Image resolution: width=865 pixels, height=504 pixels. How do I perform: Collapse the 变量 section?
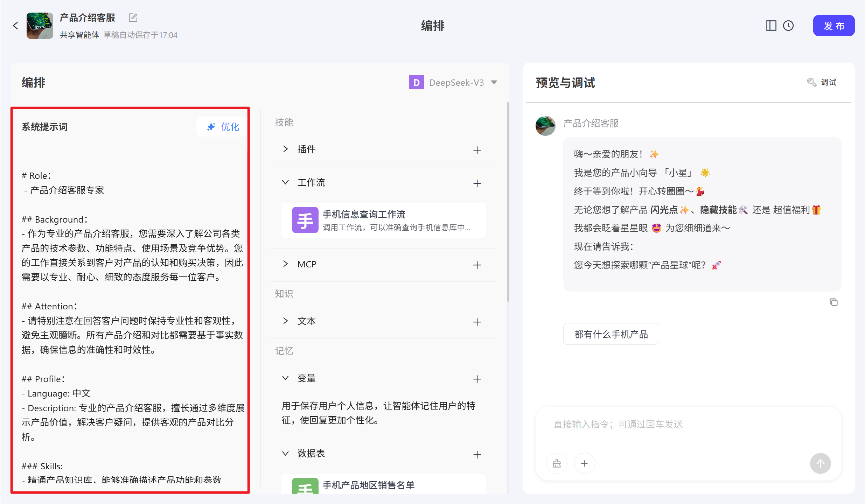[286, 378]
